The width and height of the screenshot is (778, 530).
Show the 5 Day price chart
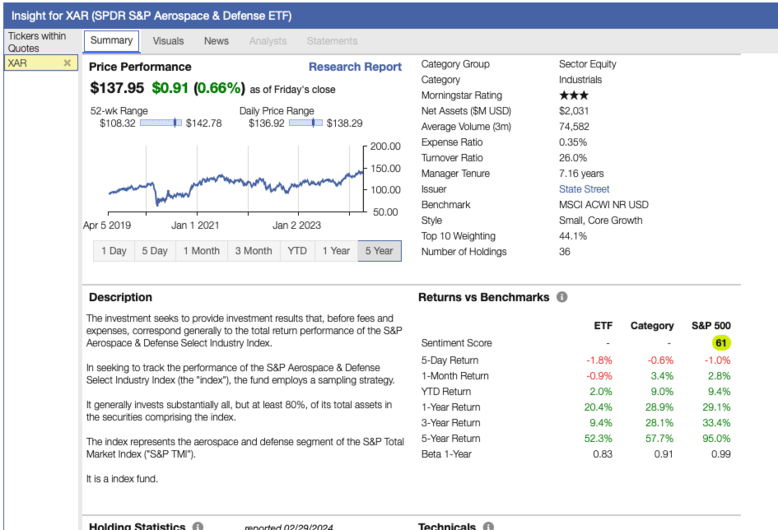pos(155,251)
